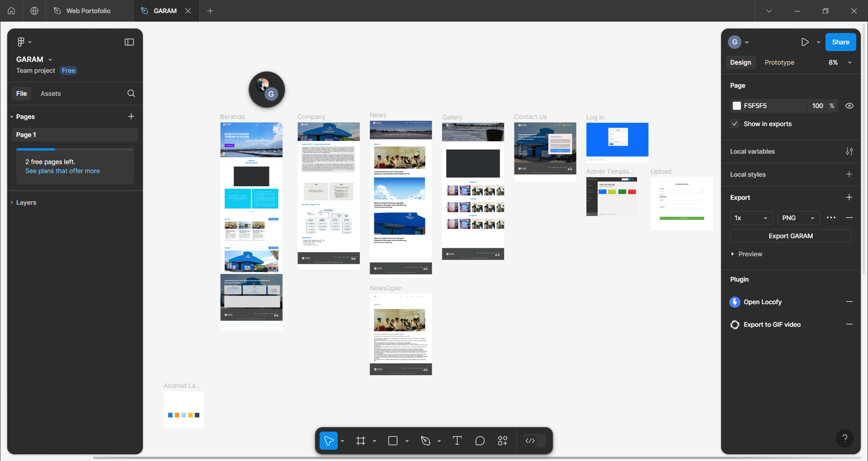Toggle page background color visibility eye
The image size is (868, 461).
click(x=849, y=106)
